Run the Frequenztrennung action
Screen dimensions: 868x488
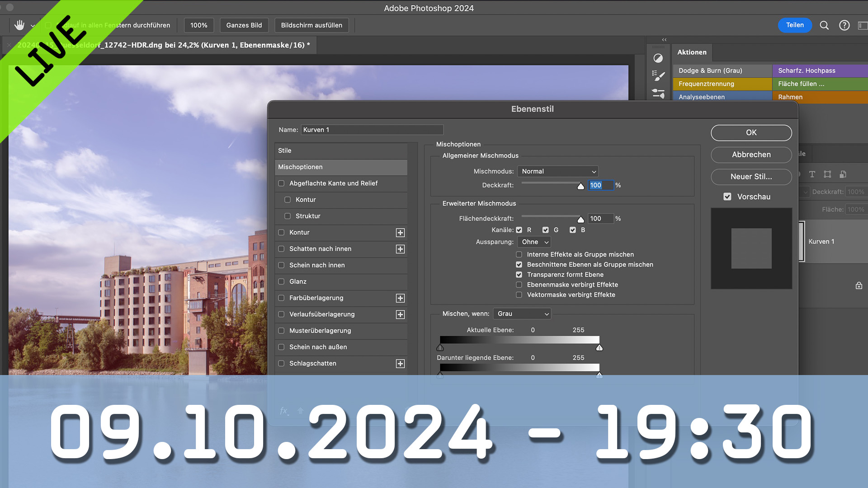[x=722, y=84]
